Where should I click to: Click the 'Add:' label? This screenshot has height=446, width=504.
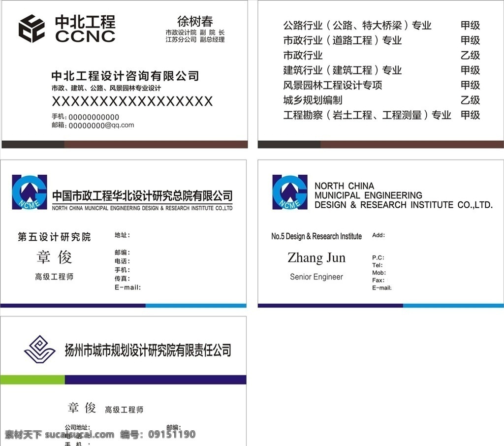(x=378, y=235)
